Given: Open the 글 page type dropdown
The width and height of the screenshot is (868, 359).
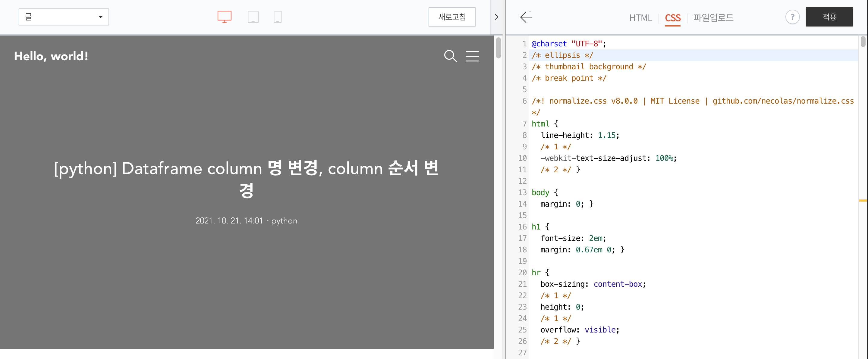Looking at the screenshot, I should 64,17.
